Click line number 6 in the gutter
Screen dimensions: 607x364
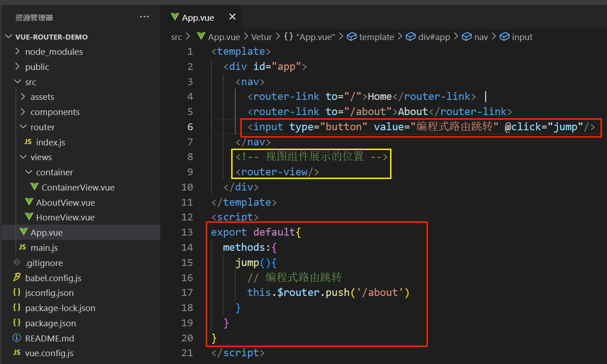[x=190, y=127]
